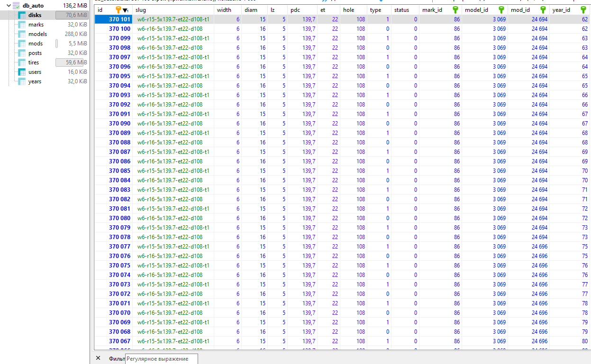The image size is (591, 364).
Task: Select the tires table icon
Action: (22, 62)
